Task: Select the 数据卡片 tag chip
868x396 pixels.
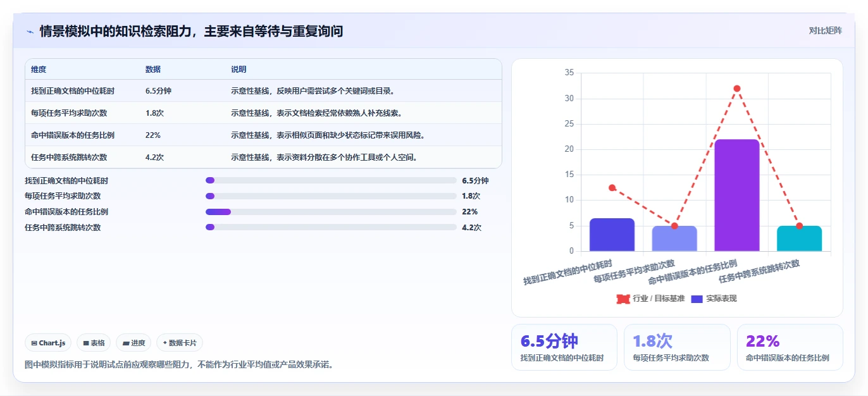Action: 180,343
